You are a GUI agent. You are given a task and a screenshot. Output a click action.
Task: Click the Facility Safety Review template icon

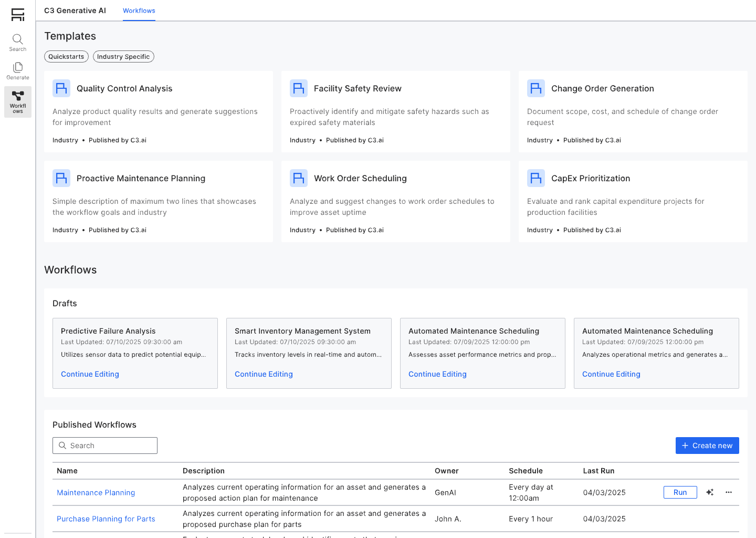[299, 88]
